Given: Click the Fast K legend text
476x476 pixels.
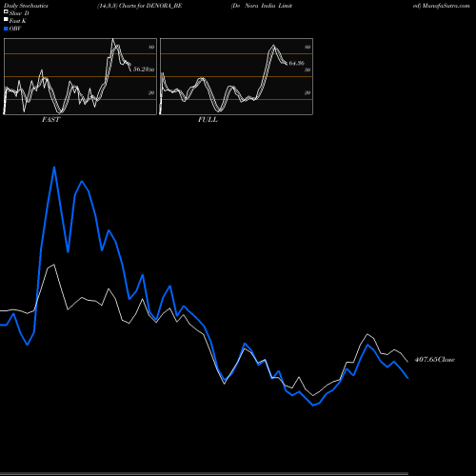Looking at the screenshot, I should [18, 21].
